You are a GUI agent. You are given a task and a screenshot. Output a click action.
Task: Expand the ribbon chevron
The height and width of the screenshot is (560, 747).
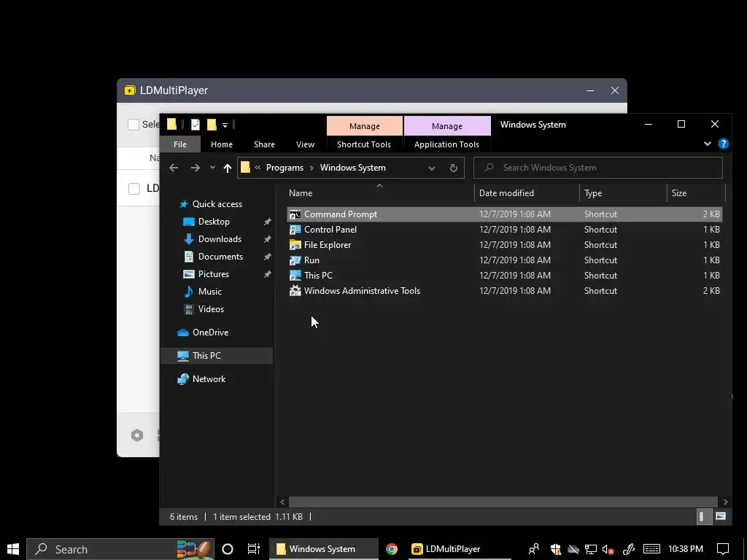(x=708, y=144)
